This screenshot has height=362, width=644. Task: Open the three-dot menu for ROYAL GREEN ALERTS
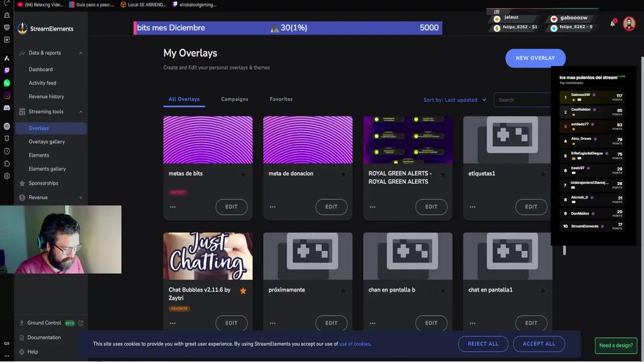coord(372,207)
